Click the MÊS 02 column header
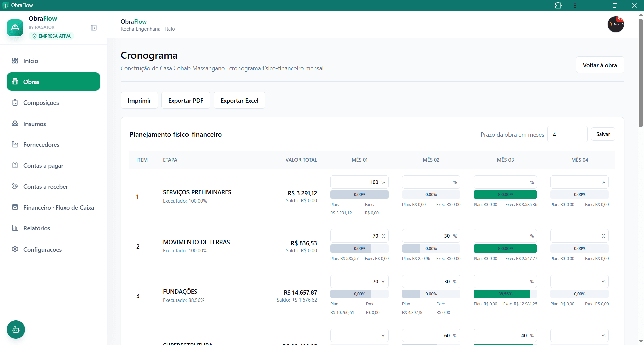The height and width of the screenshot is (345, 644). (431, 160)
